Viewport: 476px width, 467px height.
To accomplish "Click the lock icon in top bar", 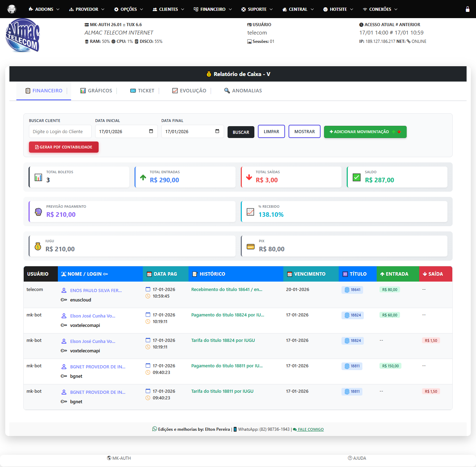I will pyautogui.click(x=467, y=9).
